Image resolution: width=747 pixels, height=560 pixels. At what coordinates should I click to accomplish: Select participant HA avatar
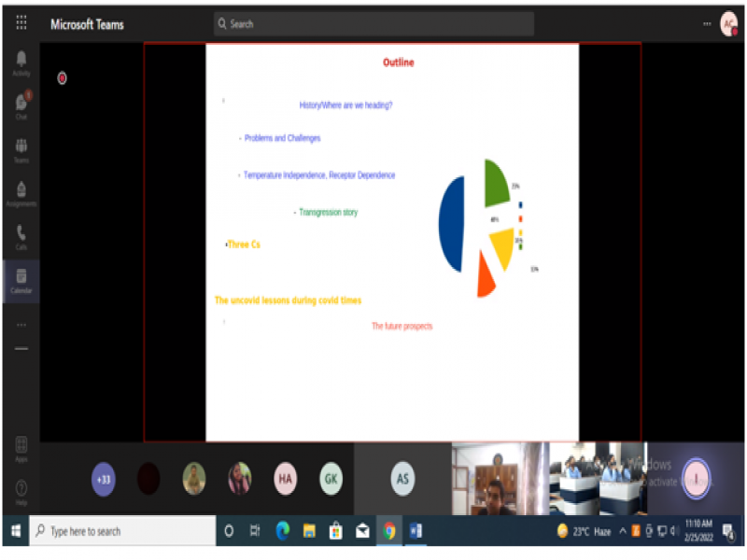point(286,479)
